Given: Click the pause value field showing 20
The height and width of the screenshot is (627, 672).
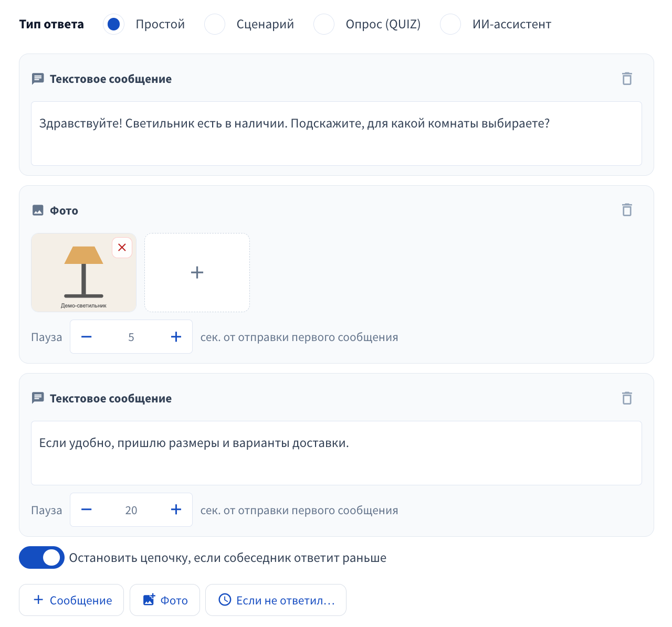Looking at the screenshot, I should pyautogui.click(x=131, y=510).
